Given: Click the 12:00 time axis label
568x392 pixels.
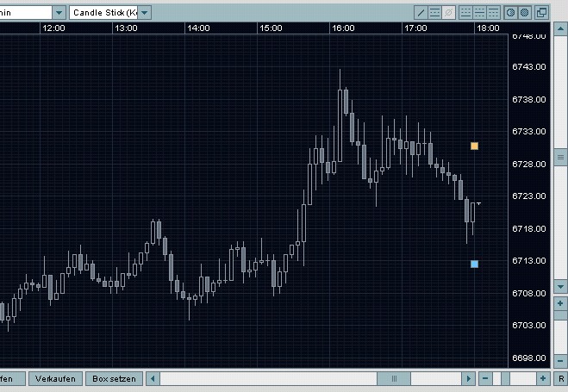Looking at the screenshot, I should [x=53, y=28].
